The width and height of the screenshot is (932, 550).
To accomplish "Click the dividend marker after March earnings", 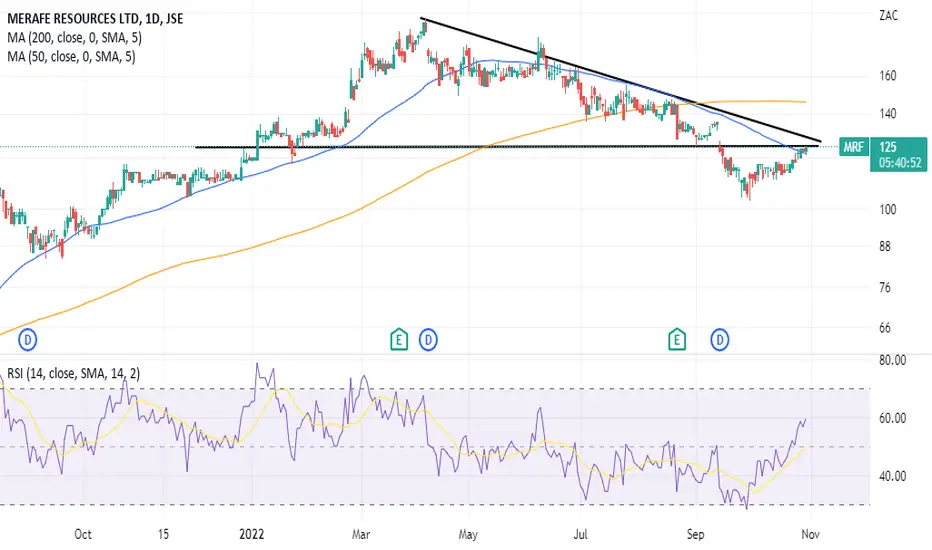I will pos(428,340).
